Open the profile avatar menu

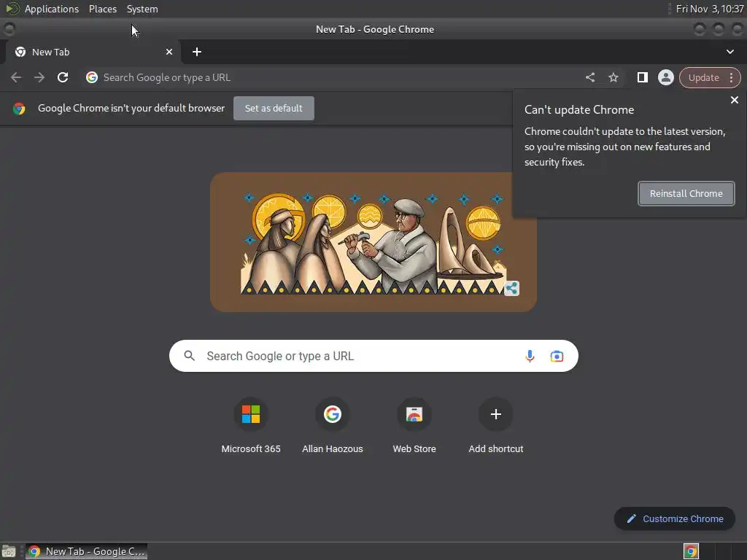[x=666, y=77]
